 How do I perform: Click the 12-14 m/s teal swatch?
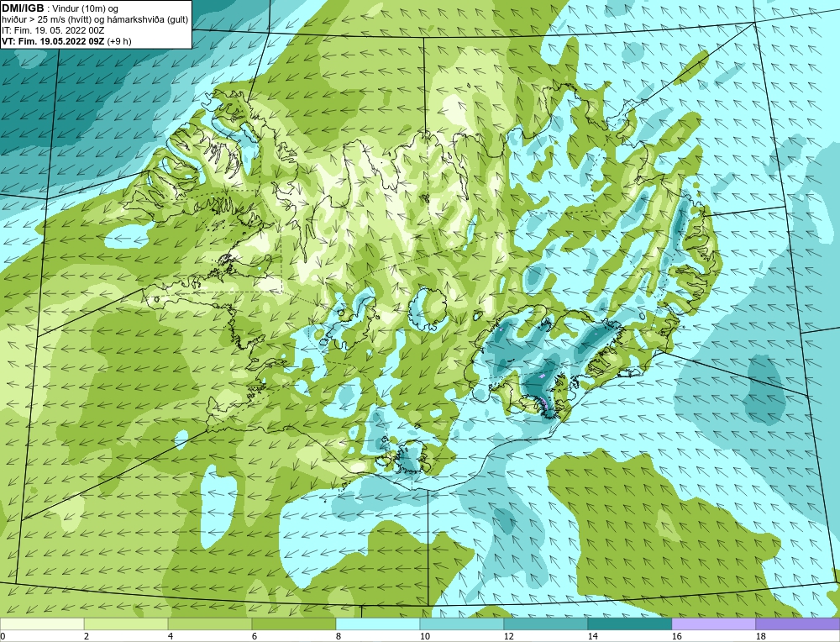coord(545,624)
